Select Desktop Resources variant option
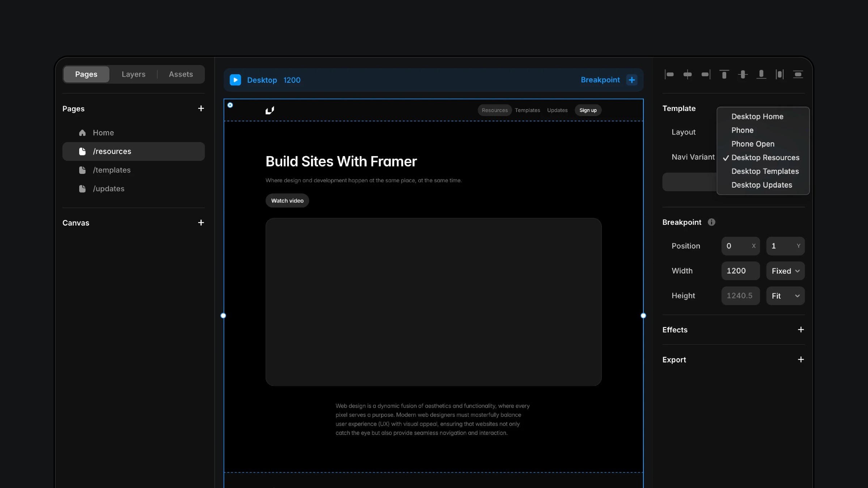868x488 pixels. [763, 158]
